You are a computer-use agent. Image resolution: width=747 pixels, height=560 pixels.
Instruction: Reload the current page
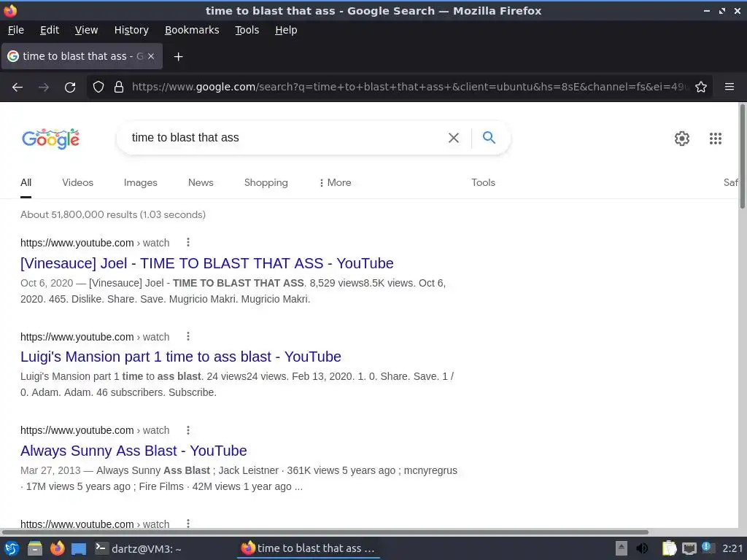pos(70,87)
